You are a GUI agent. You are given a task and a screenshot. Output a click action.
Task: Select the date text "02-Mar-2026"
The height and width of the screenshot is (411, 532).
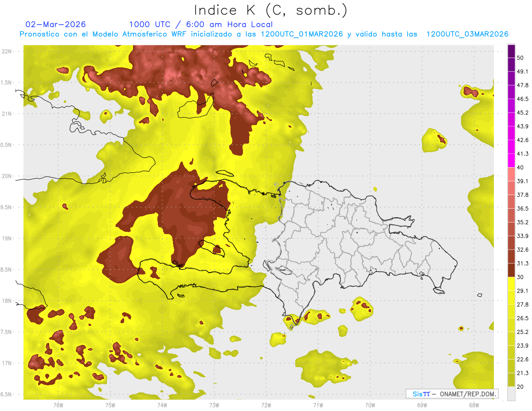tap(56, 24)
